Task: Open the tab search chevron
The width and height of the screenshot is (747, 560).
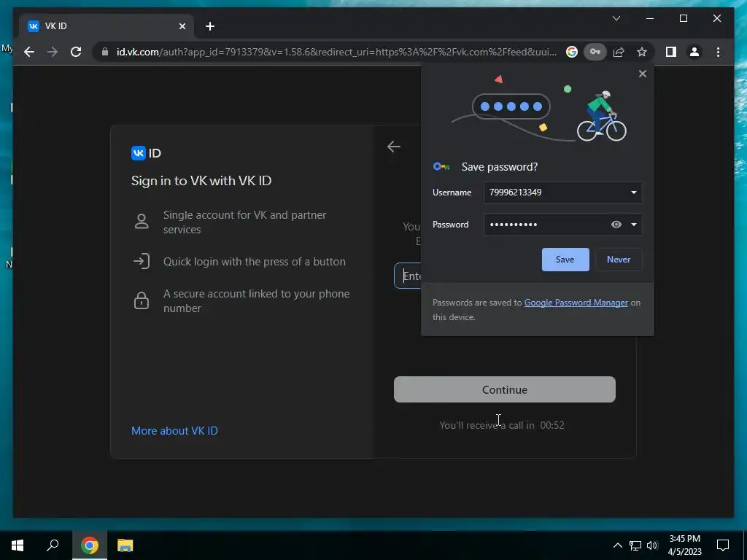Action: click(616, 18)
